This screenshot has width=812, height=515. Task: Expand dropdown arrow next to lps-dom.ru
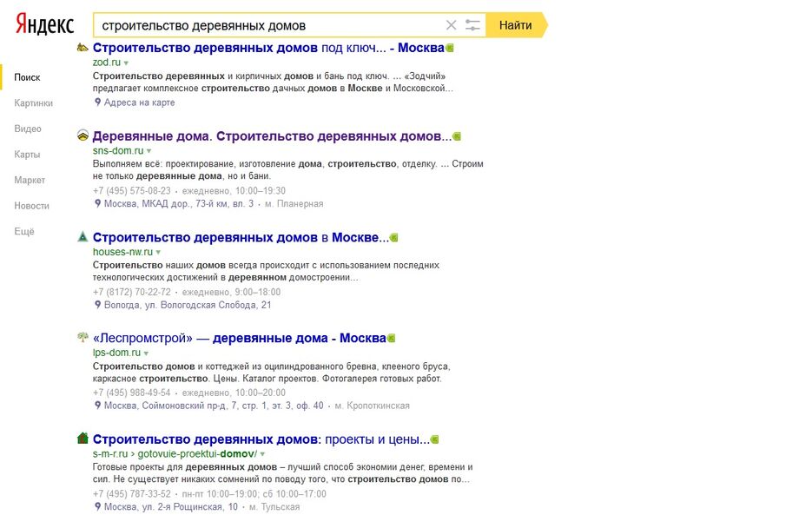coord(146,353)
